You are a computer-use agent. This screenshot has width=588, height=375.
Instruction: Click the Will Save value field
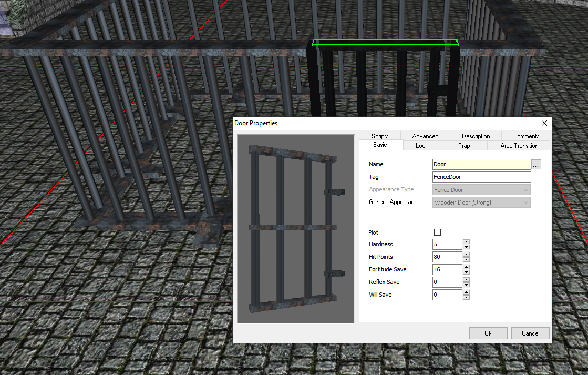pos(447,295)
